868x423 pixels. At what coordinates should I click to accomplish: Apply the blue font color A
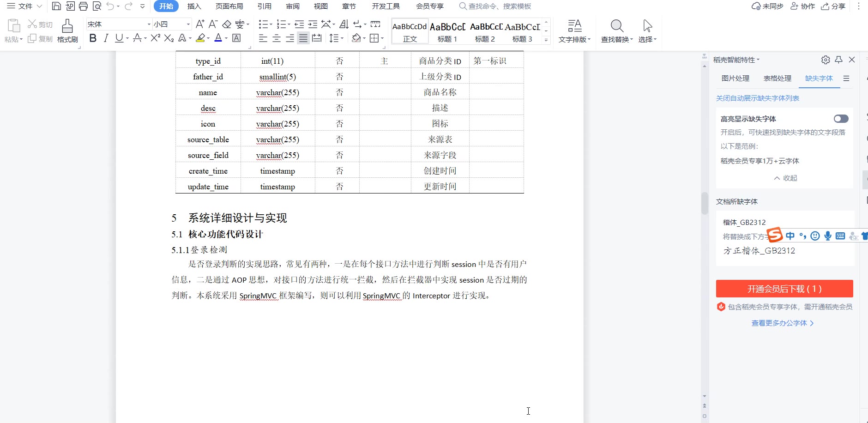(x=218, y=38)
